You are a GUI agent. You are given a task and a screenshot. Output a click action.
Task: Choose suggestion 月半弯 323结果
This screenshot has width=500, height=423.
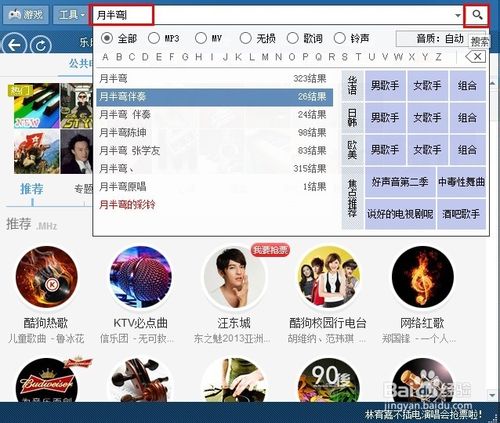click(214, 79)
